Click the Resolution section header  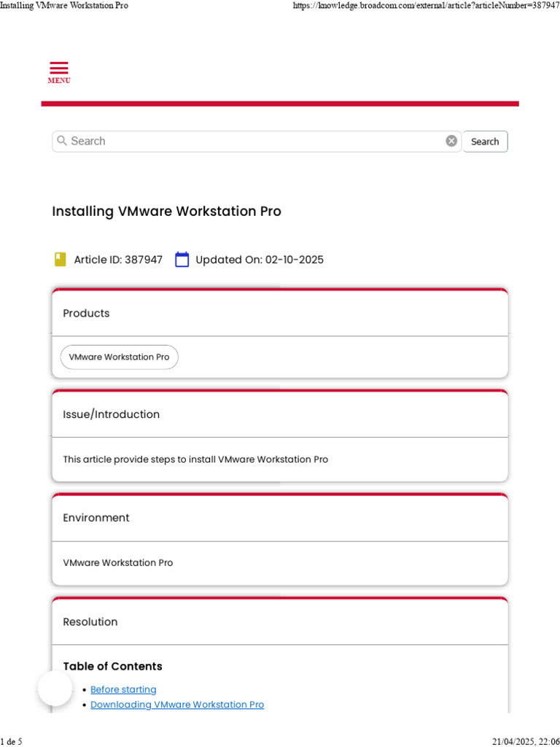90,622
